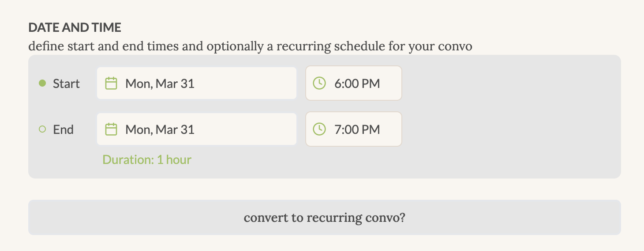Click the clock icon beside 6:00 PM

click(319, 83)
